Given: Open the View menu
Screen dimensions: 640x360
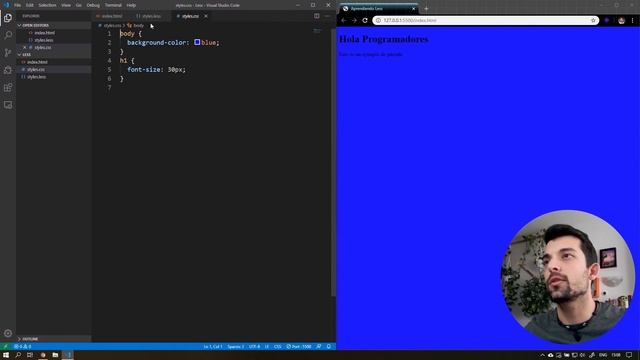Looking at the screenshot, I should (66, 5).
